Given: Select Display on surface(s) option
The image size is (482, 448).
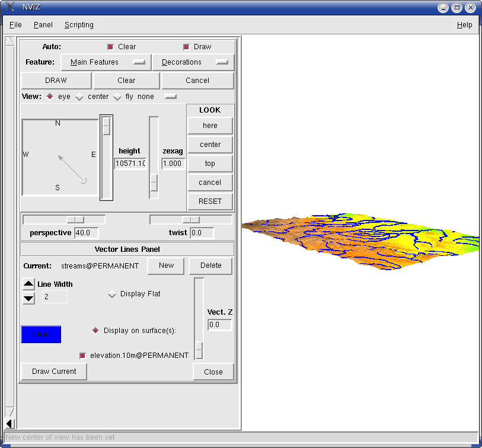Looking at the screenshot, I should (95, 331).
